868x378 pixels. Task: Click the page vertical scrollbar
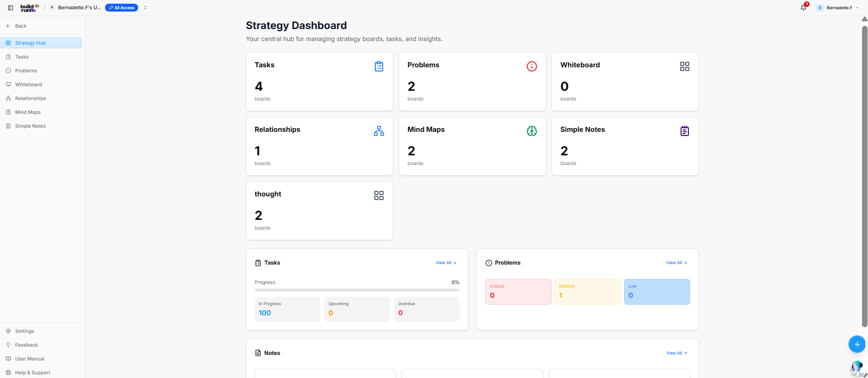(x=865, y=176)
